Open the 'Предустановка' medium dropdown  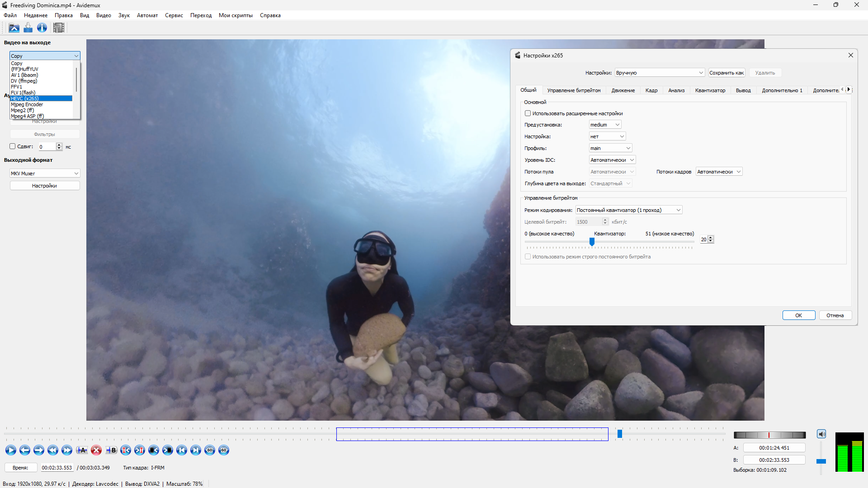605,125
